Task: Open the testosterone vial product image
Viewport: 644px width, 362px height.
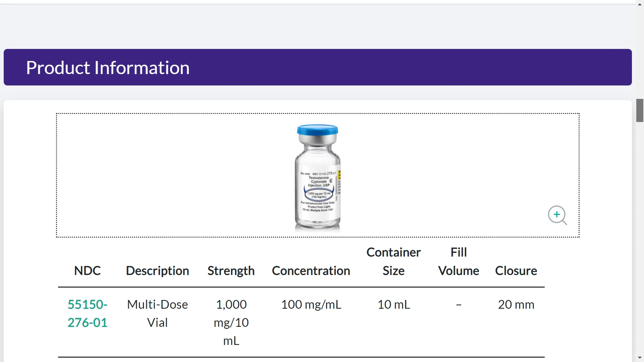Action: [318, 178]
